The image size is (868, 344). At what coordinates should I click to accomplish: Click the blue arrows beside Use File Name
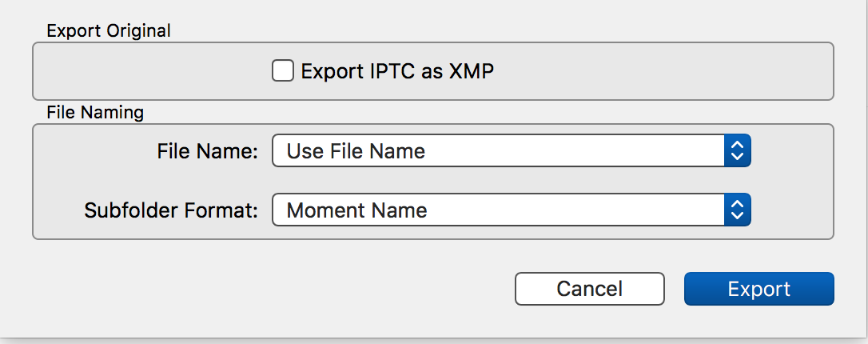tap(738, 150)
